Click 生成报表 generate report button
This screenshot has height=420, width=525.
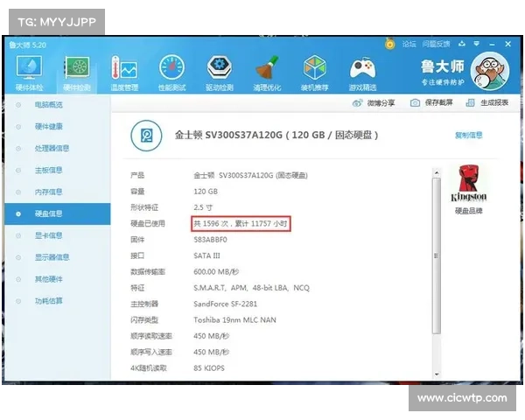[x=487, y=102]
